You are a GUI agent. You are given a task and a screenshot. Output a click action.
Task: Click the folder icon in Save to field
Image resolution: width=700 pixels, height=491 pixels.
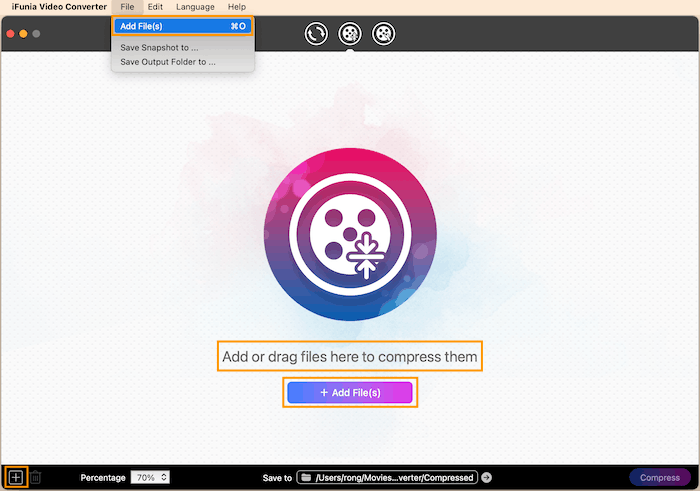click(x=307, y=478)
